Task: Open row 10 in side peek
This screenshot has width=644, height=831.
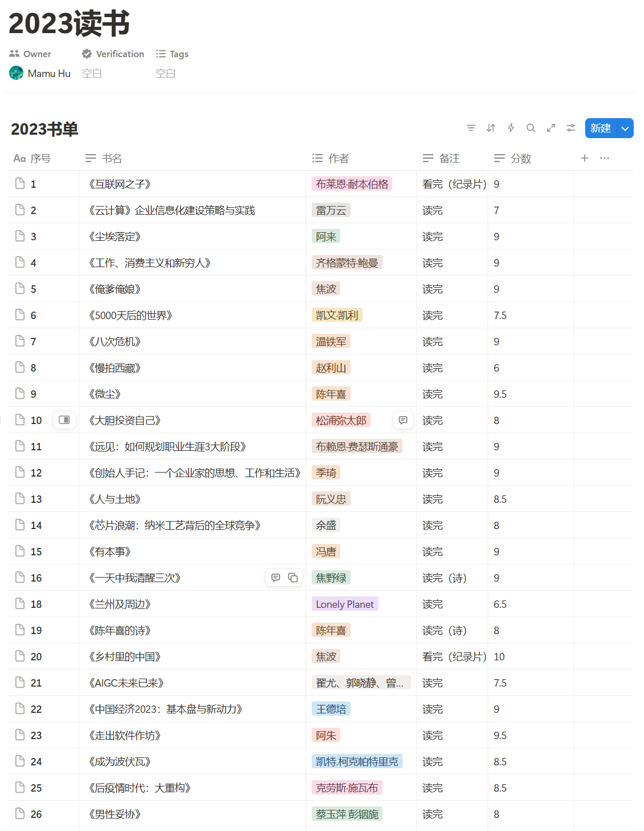Action: pos(65,420)
